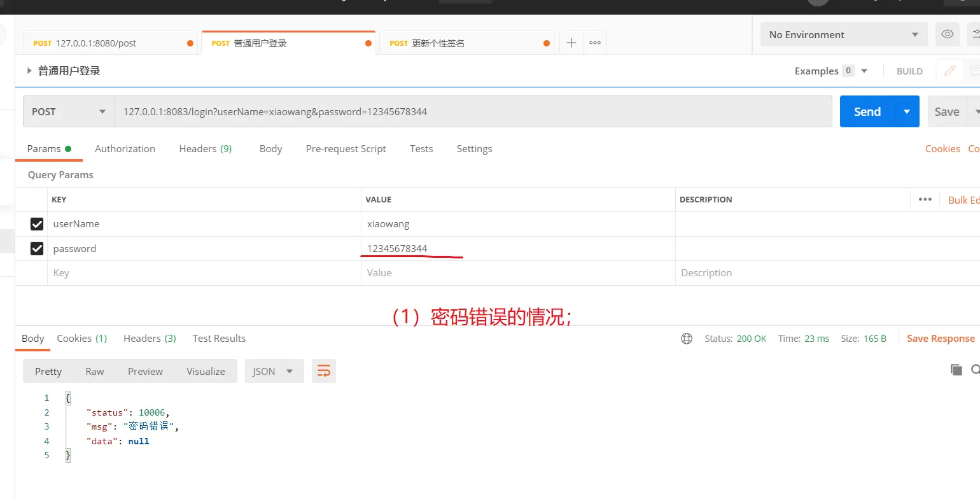
Task: Click the plus icon to open new tab
Action: (571, 43)
